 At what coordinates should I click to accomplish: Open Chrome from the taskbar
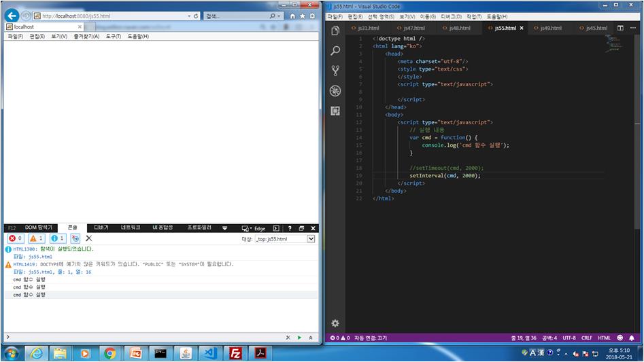(109, 353)
